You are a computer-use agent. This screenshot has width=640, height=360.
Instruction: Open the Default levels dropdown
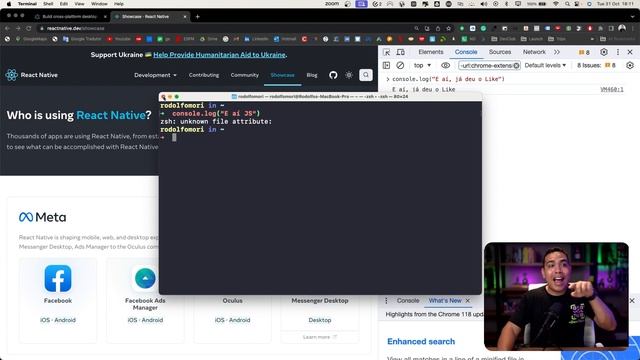click(545, 65)
